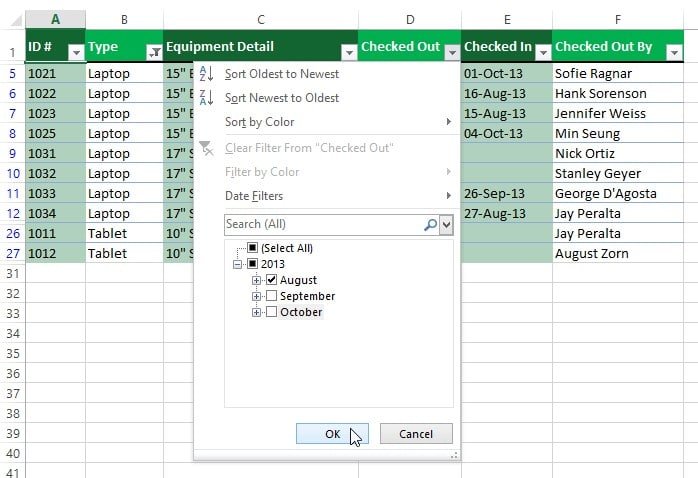Click the ID cell "1012"
Viewport: 698px width, 478px height.
(55, 254)
